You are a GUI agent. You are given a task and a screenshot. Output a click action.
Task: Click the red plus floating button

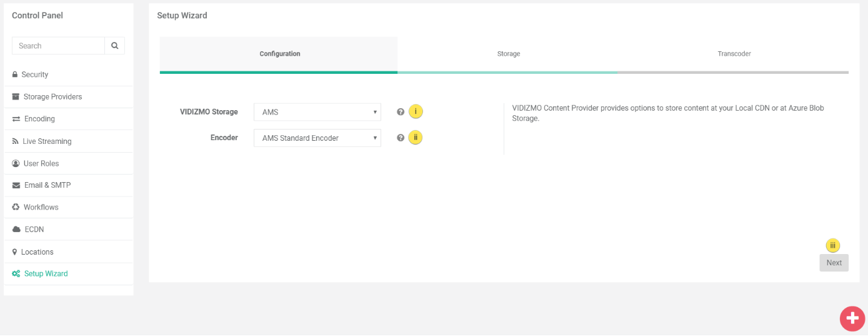pyautogui.click(x=852, y=318)
